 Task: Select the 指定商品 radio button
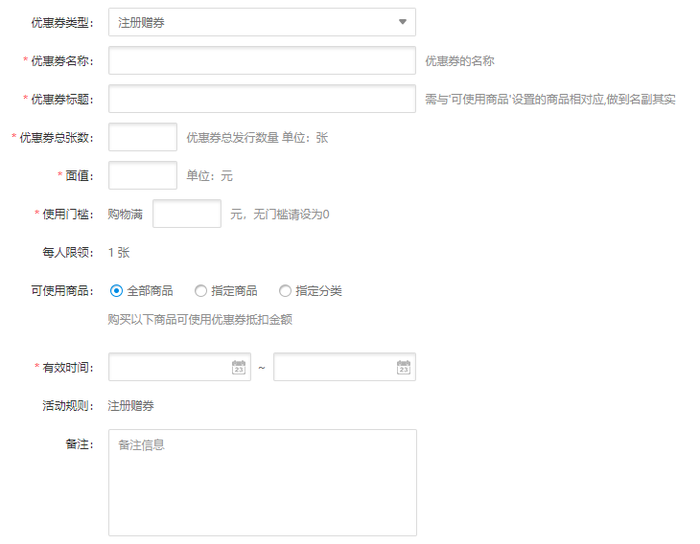click(201, 291)
